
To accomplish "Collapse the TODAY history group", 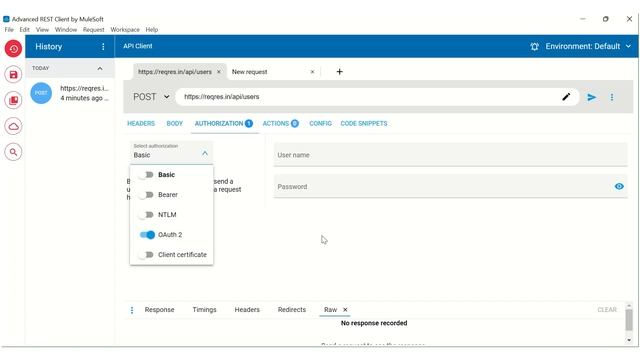I will pos(100,69).
